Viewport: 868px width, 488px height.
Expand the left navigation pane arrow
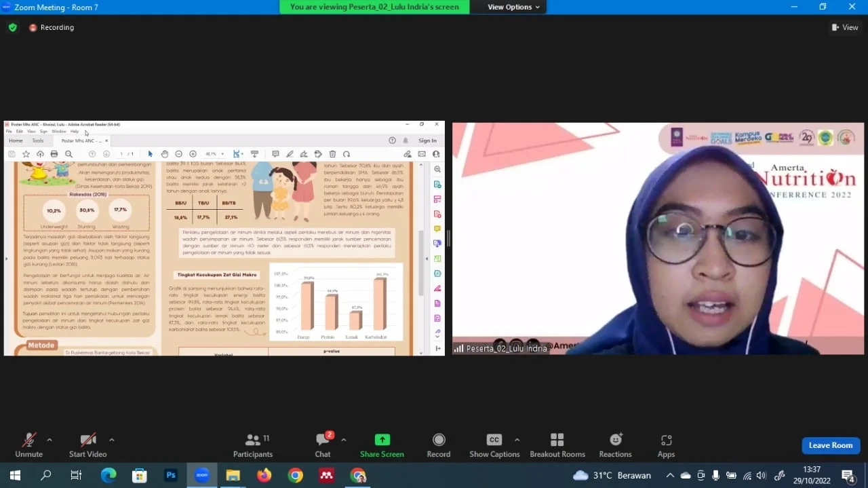point(6,259)
